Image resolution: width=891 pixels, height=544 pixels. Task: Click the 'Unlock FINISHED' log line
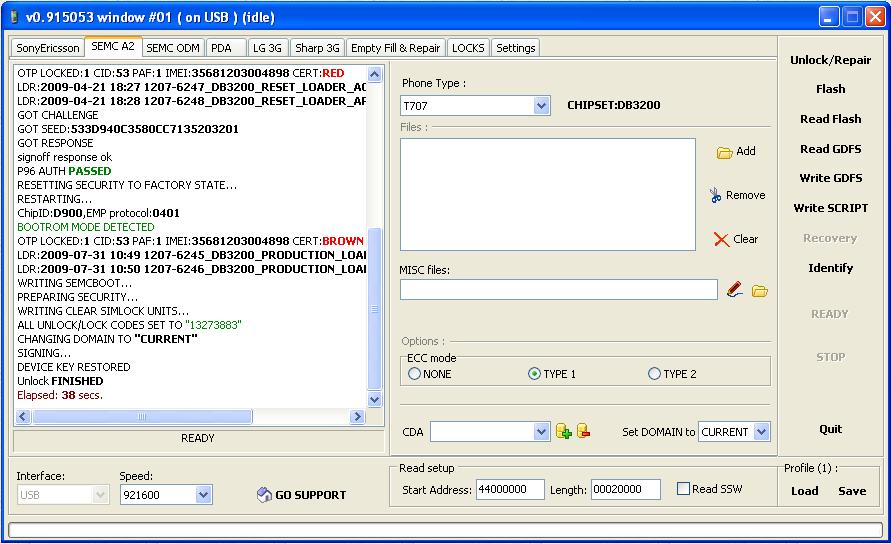click(x=60, y=381)
